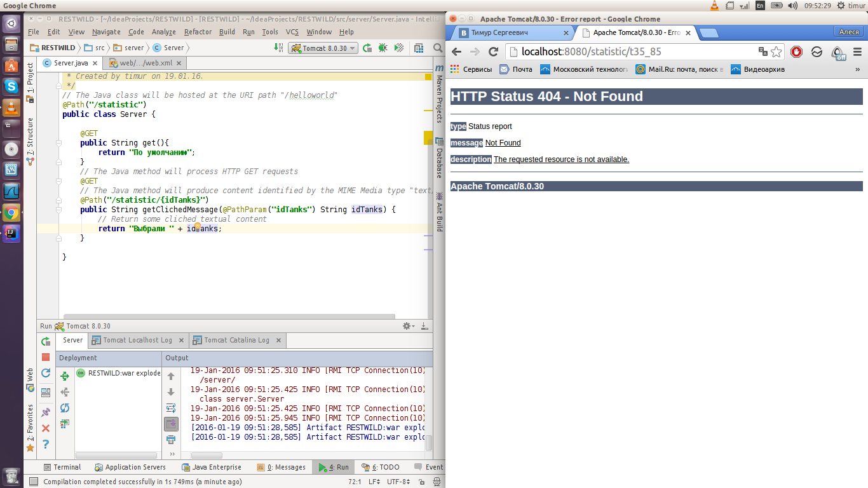Open VLC from the Ubuntu launcher
868x488 pixels.
coord(11,107)
